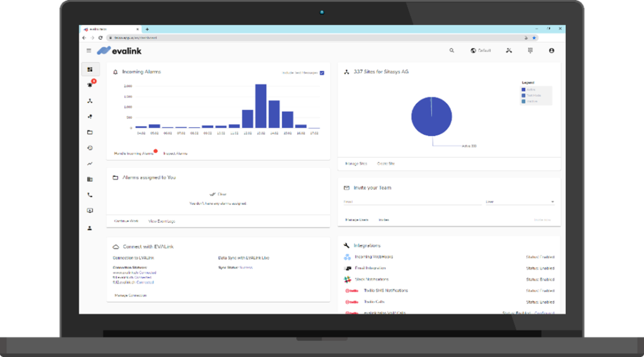Image resolution: width=644 pixels, height=357 pixels.
Task: Open the alarms bell icon with red badge
Action: pyautogui.click(x=90, y=85)
